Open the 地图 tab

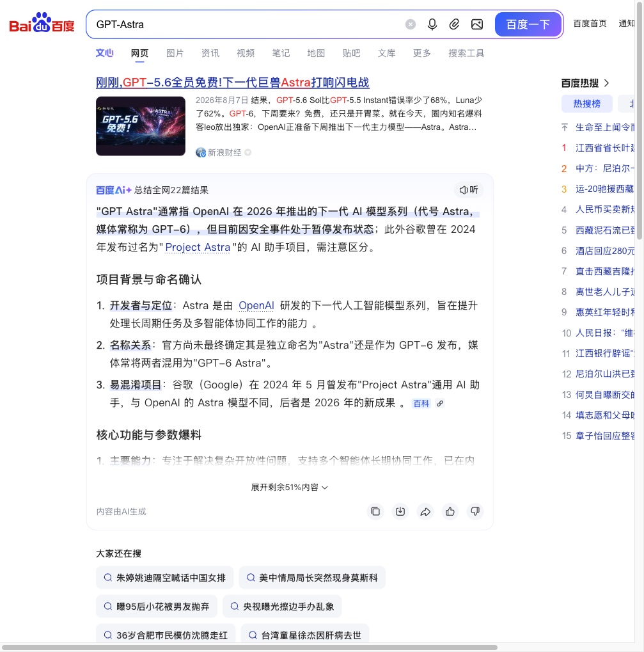316,53
